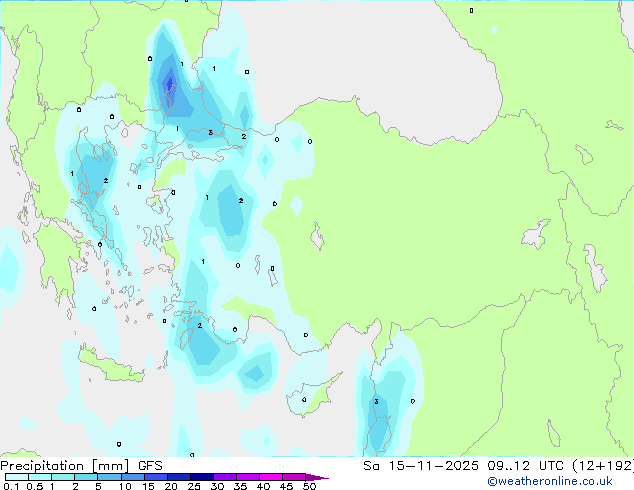Click the legend label '0.1'
This screenshot has height=490, width=634.
tap(11, 486)
